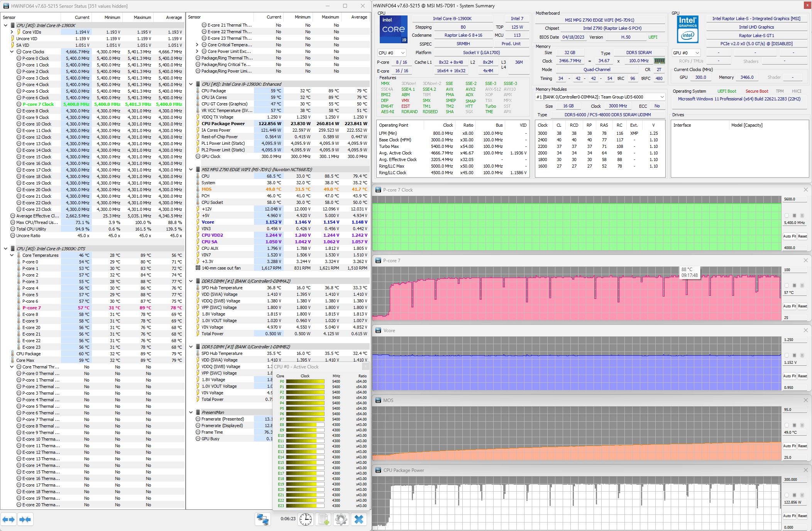Image resolution: width=812 pixels, height=531 pixels.
Task: Open the memory module Team Group dropdown
Action: click(x=600, y=97)
